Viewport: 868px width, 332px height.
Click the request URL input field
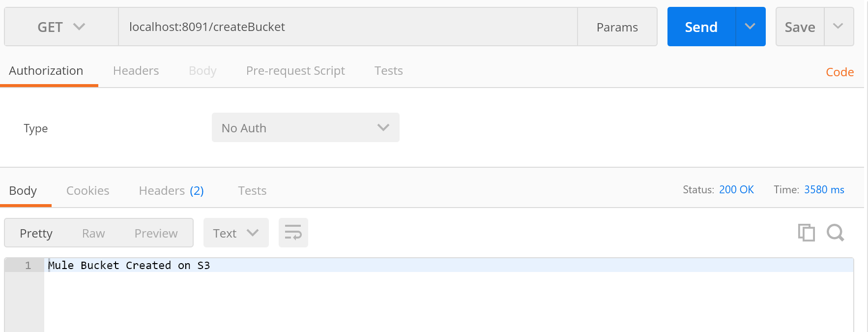[347, 27]
